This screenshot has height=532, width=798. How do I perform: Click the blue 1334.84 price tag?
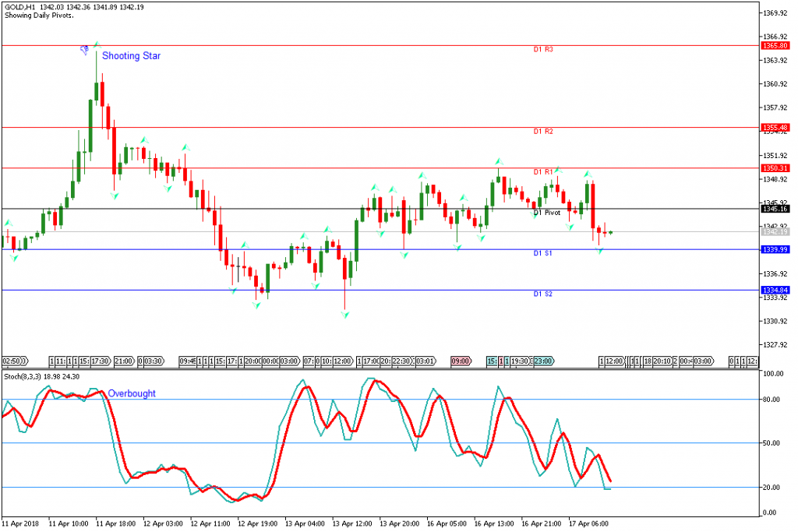(x=775, y=290)
